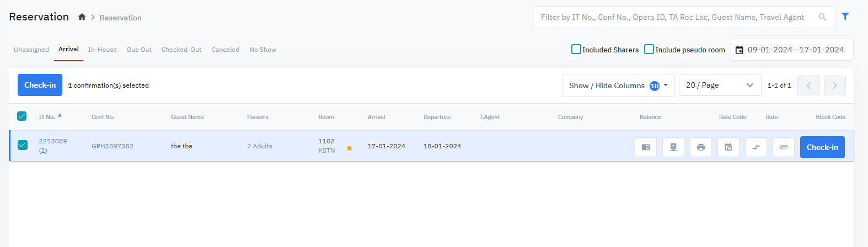Open confirmation number GPH3397382 link

coord(112,146)
